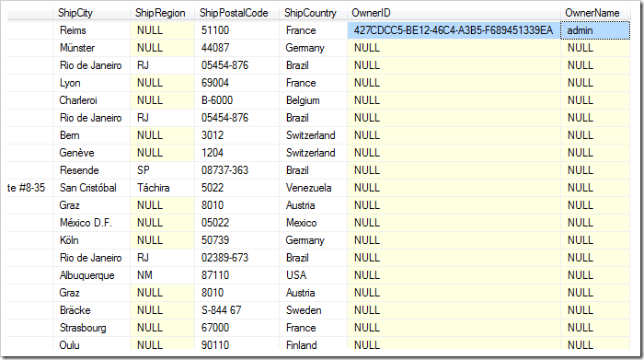Select the 'Charleroi' city cell
Image resolution: width=644 pixels, height=360 pixels.
click(91, 100)
